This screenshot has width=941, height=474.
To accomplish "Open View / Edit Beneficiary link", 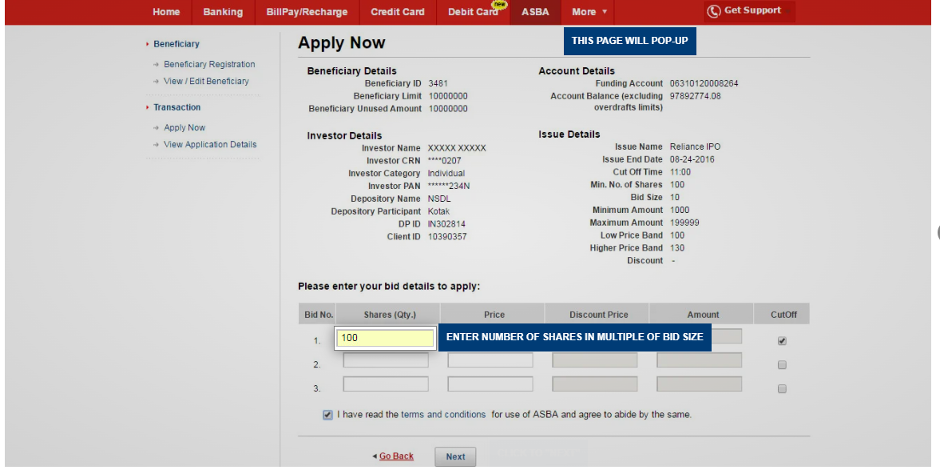I will coord(206,81).
